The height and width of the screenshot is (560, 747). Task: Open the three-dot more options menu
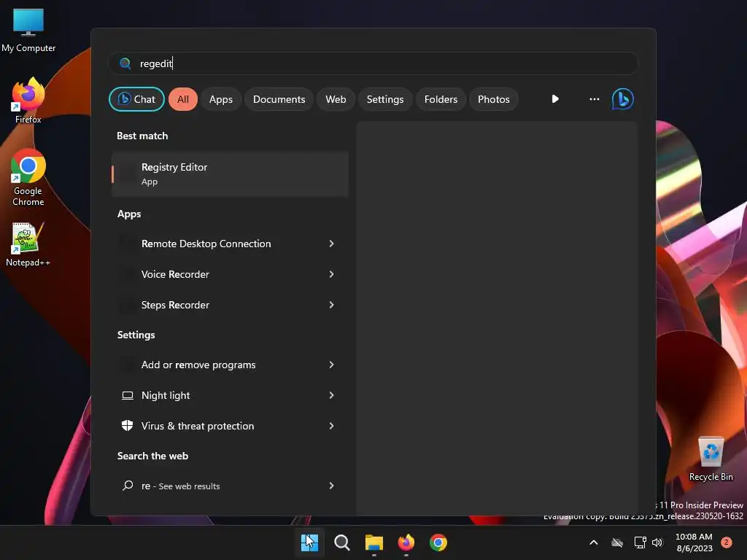(x=594, y=99)
